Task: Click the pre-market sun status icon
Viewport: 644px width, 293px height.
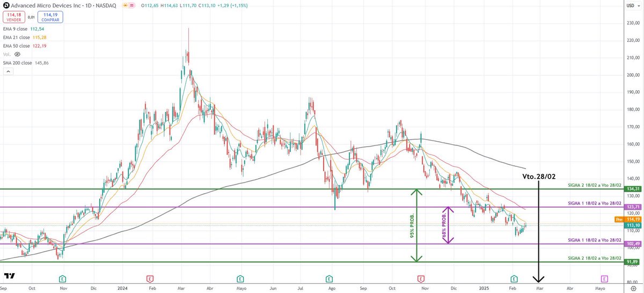Action: tap(126, 5)
